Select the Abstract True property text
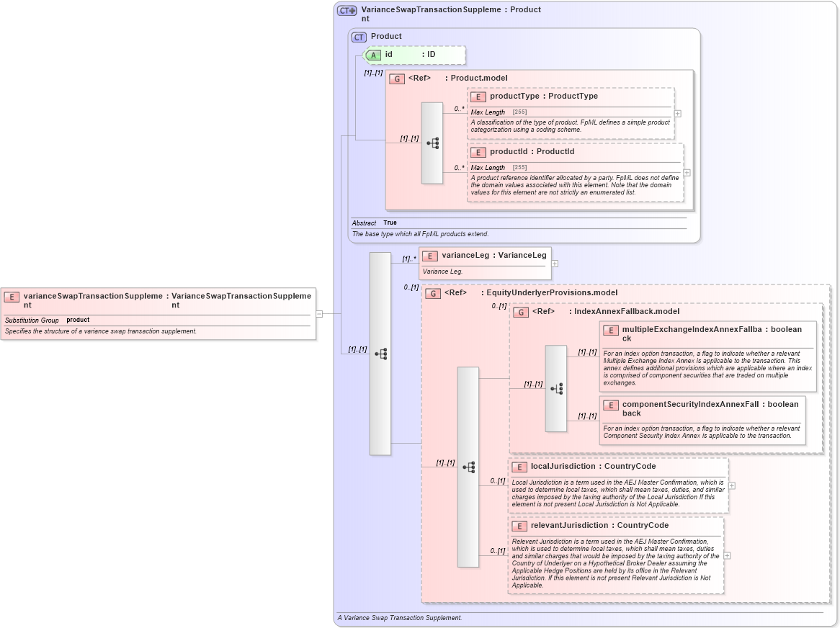The height and width of the screenshot is (628, 840). (375, 223)
